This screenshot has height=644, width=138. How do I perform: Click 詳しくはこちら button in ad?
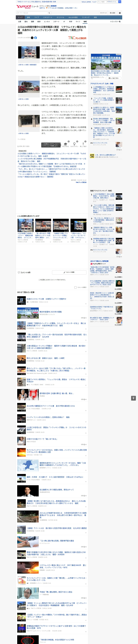[x=113, y=78]
